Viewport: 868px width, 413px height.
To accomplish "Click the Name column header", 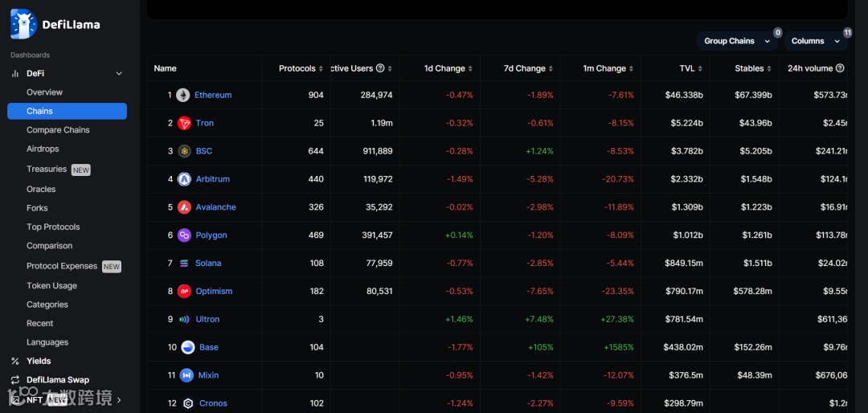I will pos(165,68).
